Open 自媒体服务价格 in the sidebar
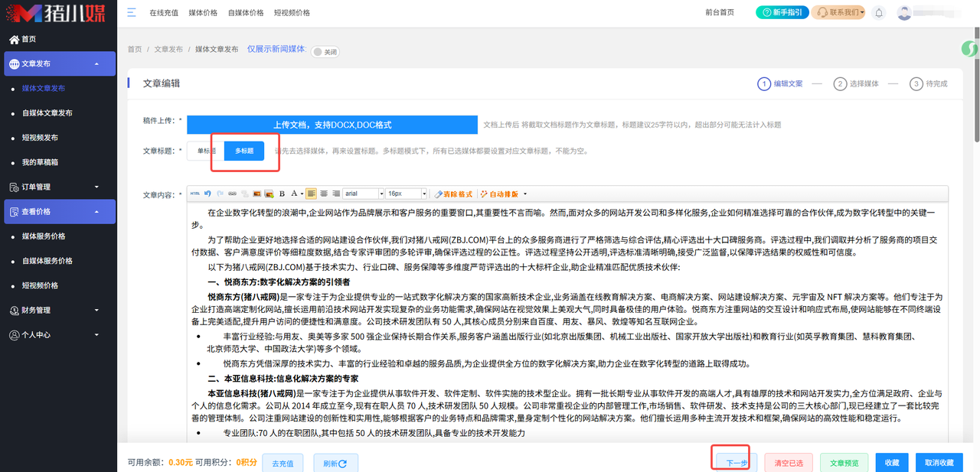This screenshot has height=472, width=980. pos(47,261)
